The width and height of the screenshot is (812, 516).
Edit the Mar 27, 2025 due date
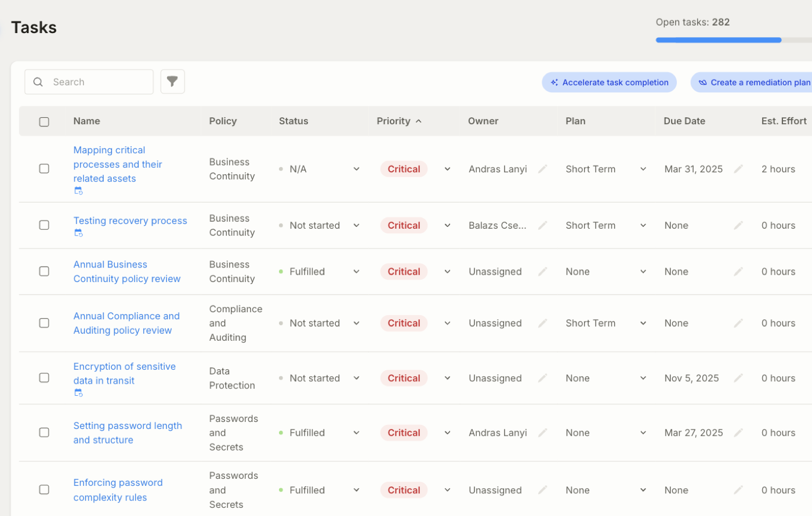coord(738,432)
